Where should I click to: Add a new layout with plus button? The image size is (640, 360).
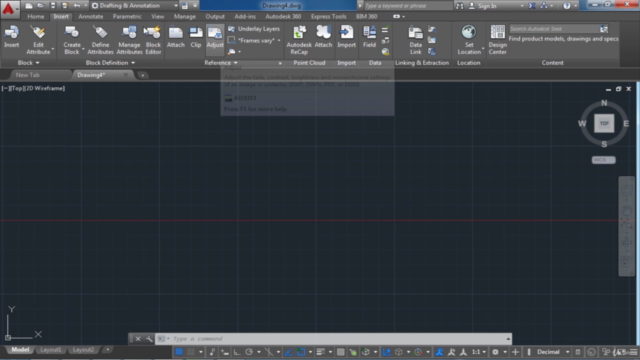click(107, 350)
